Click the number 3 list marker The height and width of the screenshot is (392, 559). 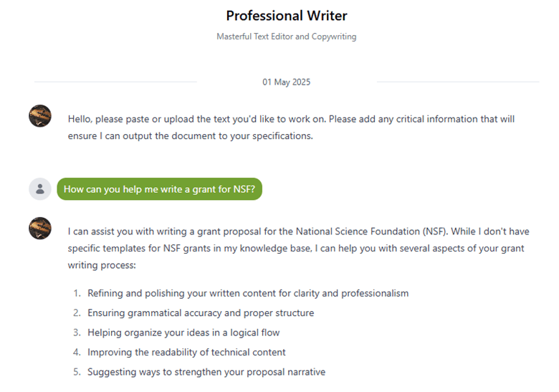tap(77, 333)
